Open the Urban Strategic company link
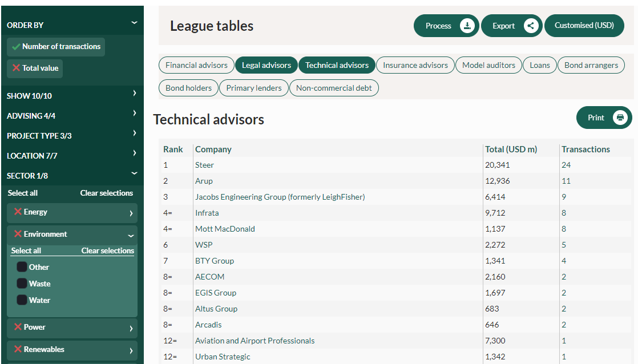The image size is (638, 364). click(x=223, y=357)
